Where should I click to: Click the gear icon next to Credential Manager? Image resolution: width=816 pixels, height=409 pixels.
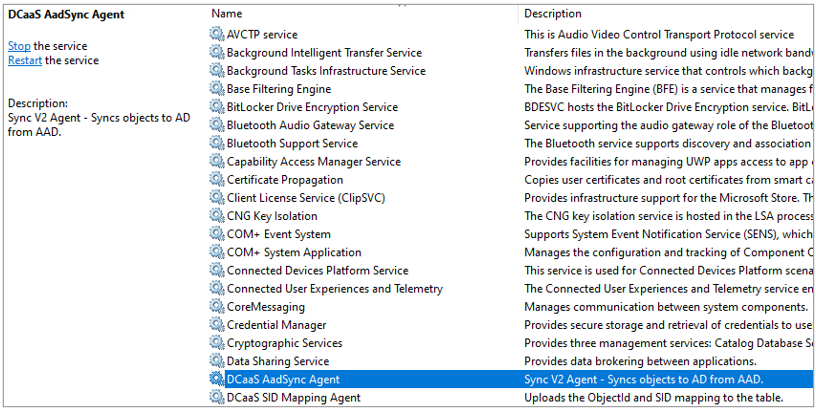217,325
